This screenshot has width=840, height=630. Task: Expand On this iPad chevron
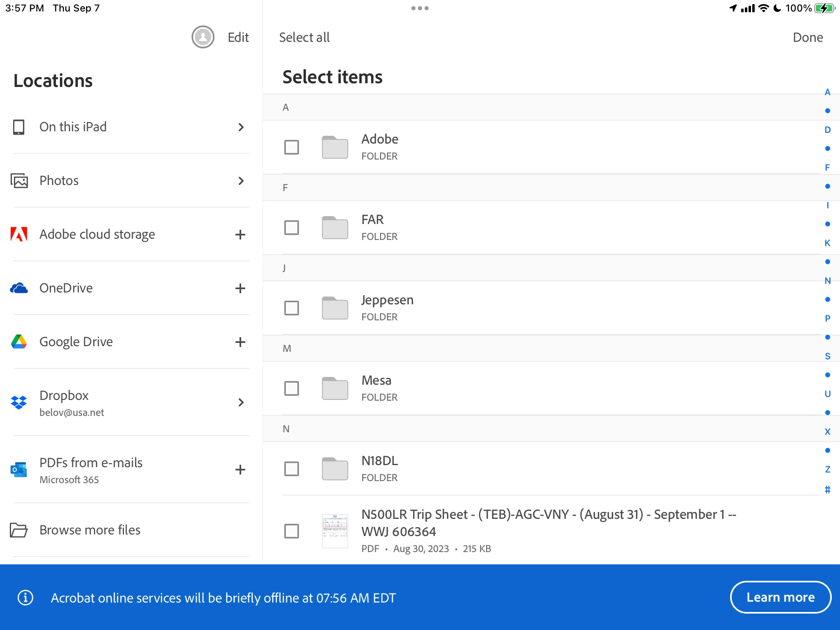tap(241, 127)
